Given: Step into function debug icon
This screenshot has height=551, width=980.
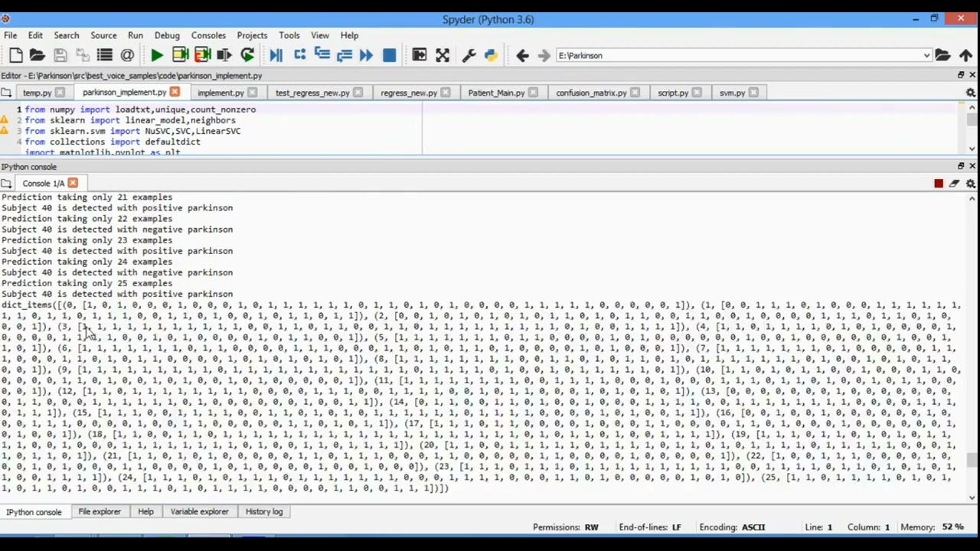Looking at the screenshot, I should pos(322,55).
